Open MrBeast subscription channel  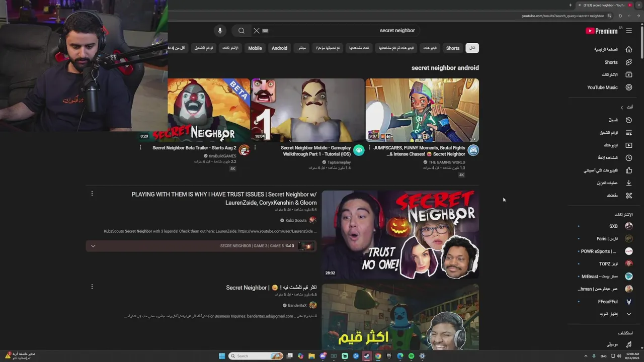click(606, 277)
